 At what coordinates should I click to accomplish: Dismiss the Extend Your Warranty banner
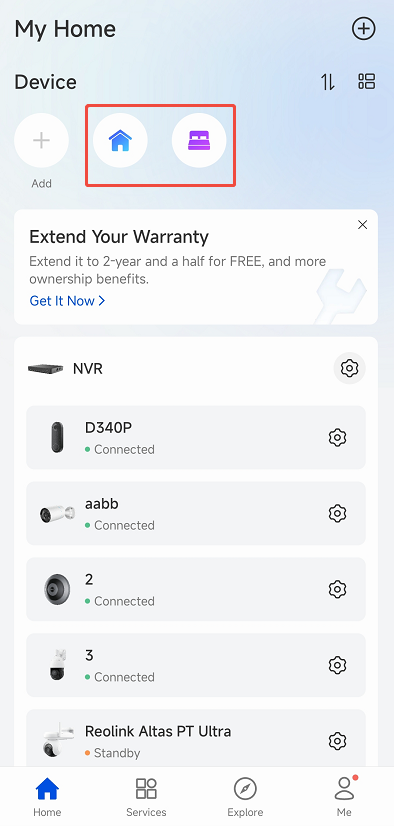[362, 225]
